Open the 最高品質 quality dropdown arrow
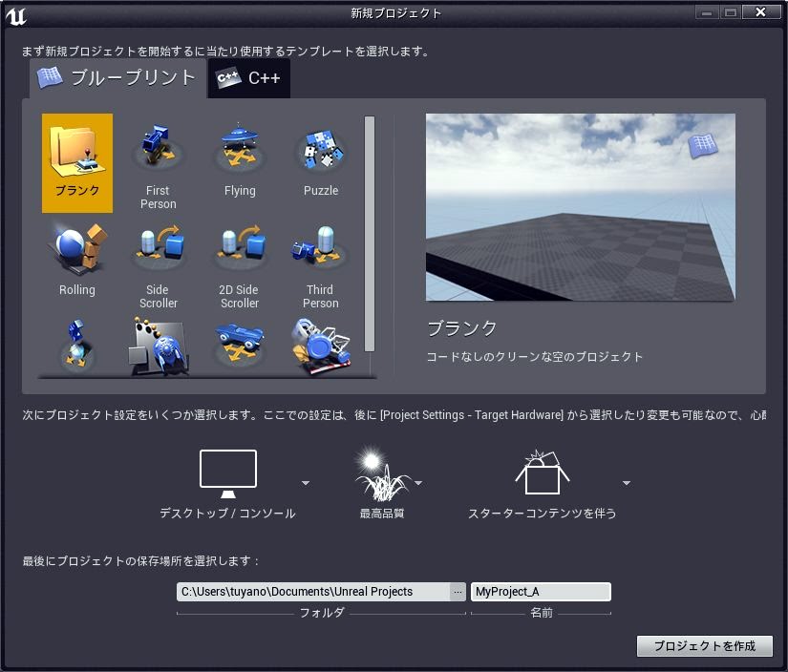Screen dimensions: 788x672 coord(418,483)
